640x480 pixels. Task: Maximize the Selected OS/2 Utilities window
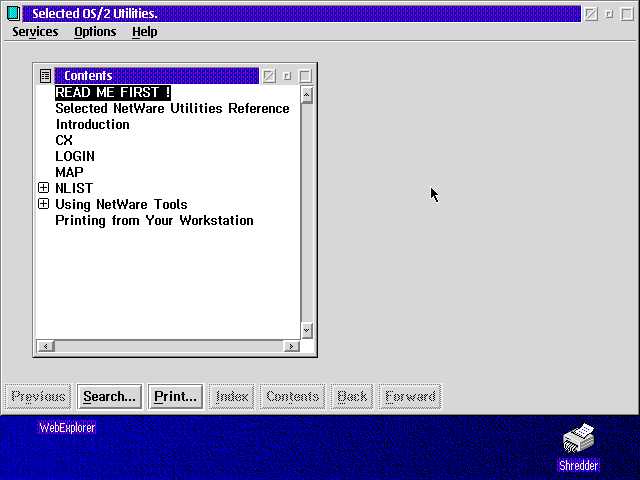(x=627, y=14)
